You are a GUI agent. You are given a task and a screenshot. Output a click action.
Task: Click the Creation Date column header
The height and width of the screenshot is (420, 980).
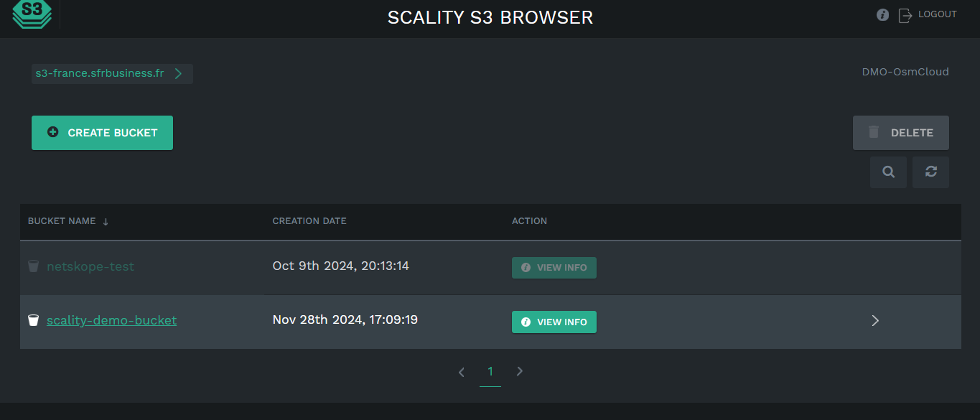[x=309, y=221]
